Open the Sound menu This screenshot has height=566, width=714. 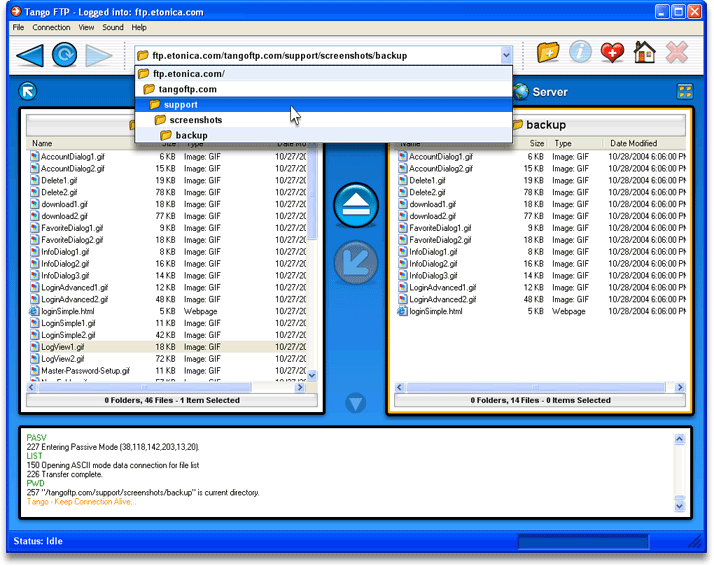coord(112,27)
